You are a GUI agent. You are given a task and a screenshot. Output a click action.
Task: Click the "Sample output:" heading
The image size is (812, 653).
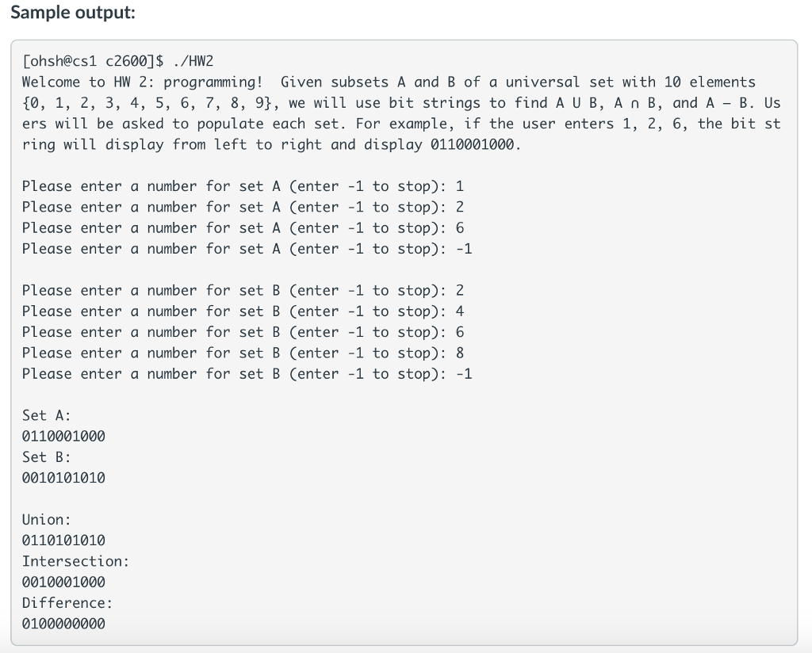click(73, 14)
